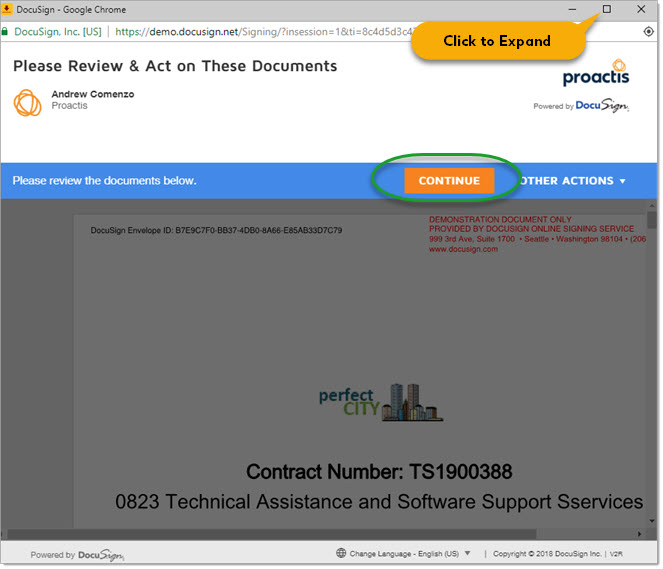Click the vertical scrollbar down arrow
This screenshot has height=569, width=663.
(652, 521)
